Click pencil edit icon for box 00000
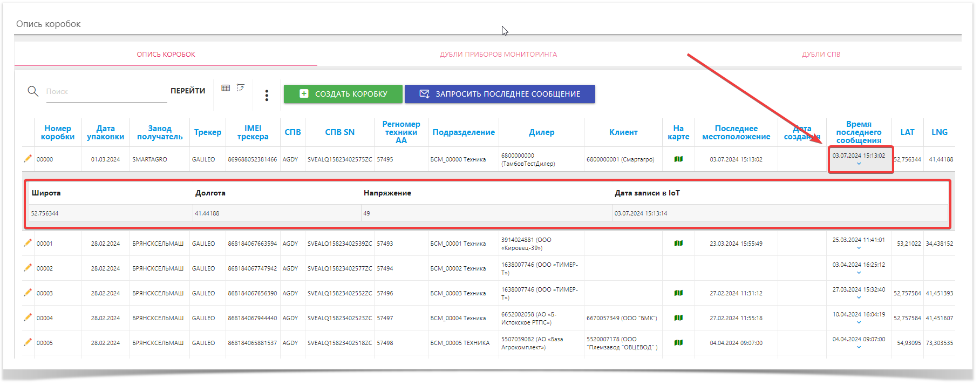Screen dimensions: 980x385 [x=28, y=159]
